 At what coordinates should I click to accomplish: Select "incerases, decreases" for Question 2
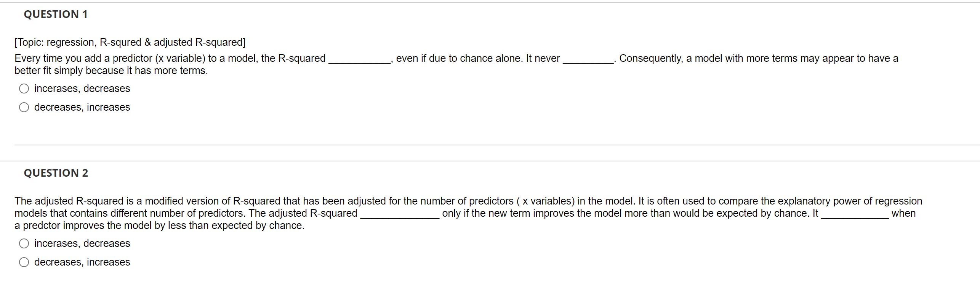coord(82,243)
